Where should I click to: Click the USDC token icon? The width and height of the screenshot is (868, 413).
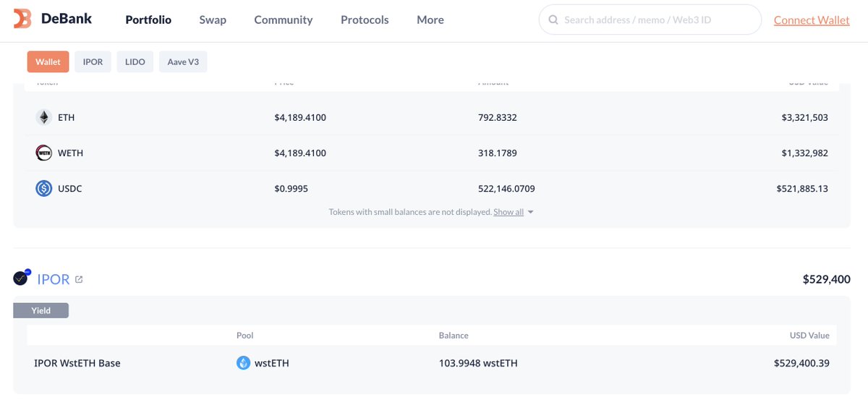tap(44, 189)
